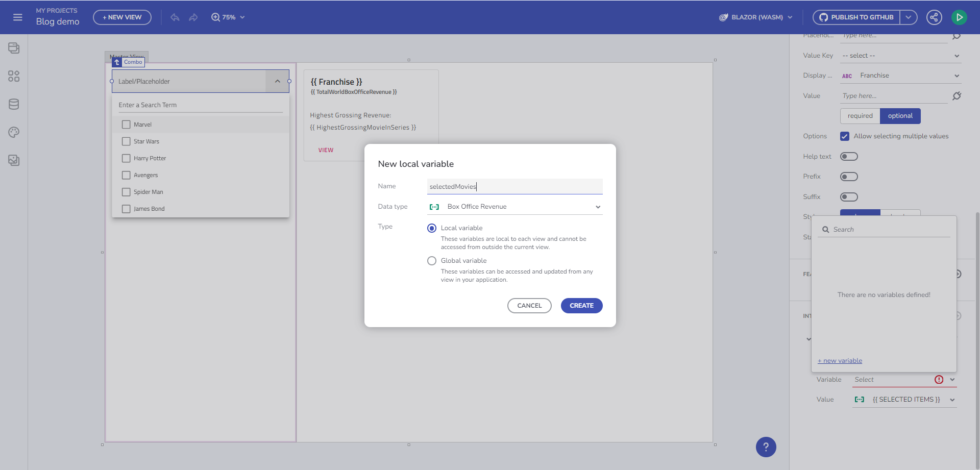This screenshot has width=980, height=470.
Task: Click the + new variable link
Action: (x=840, y=361)
